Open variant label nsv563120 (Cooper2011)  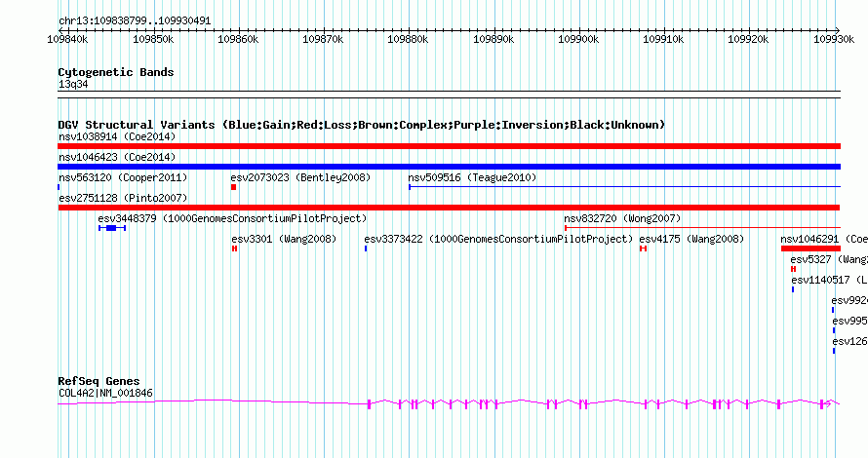pos(123,177)
